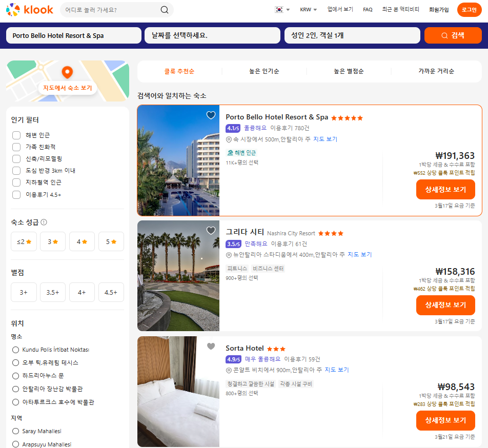The width and height of the screenshot is (488, 448).
Task: Select the 4 star class button
Action: coord(82,241)
